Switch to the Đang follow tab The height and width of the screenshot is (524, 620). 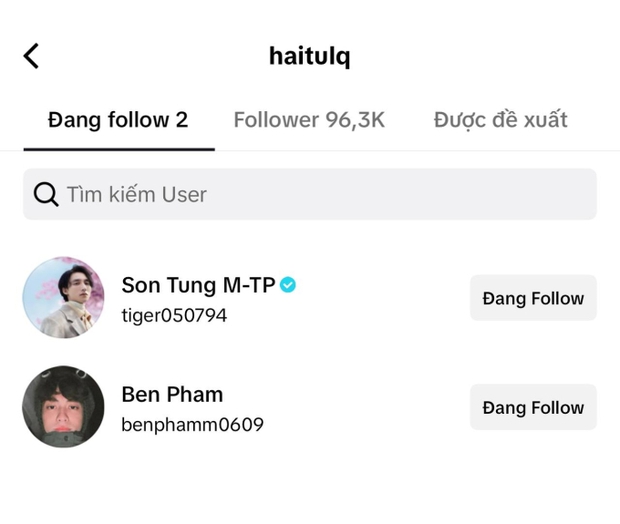(118, 120)
